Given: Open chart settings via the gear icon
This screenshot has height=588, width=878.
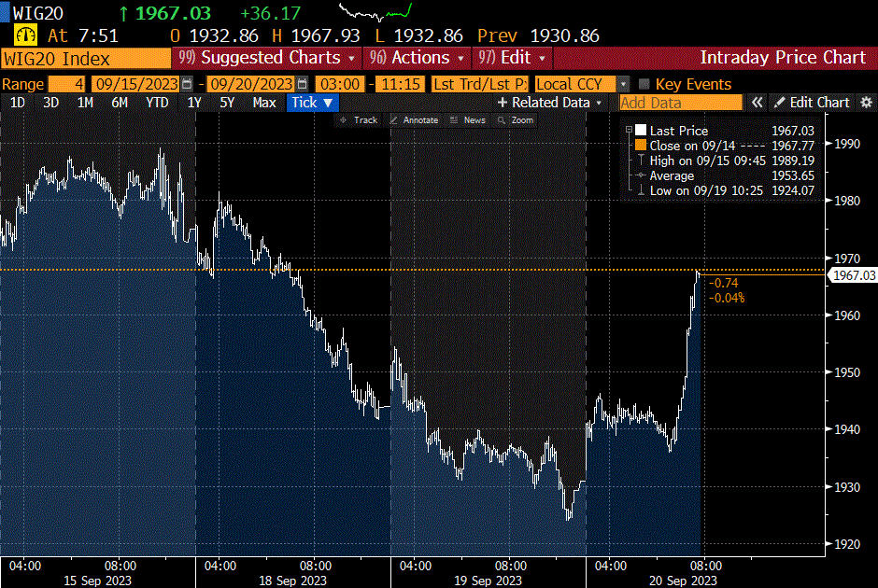Looking at the screenshot, I should click(x=866, y=103).
